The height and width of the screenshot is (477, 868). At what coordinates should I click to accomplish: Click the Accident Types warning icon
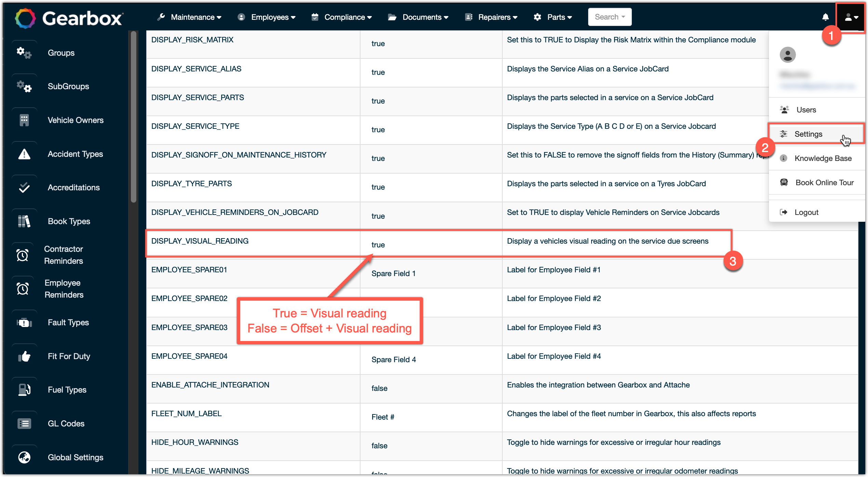24,154
